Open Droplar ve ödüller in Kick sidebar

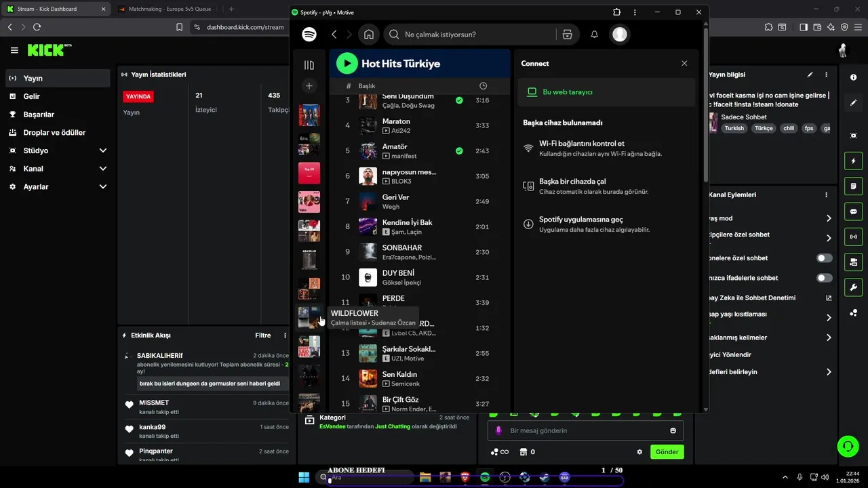tap(58, 132)
